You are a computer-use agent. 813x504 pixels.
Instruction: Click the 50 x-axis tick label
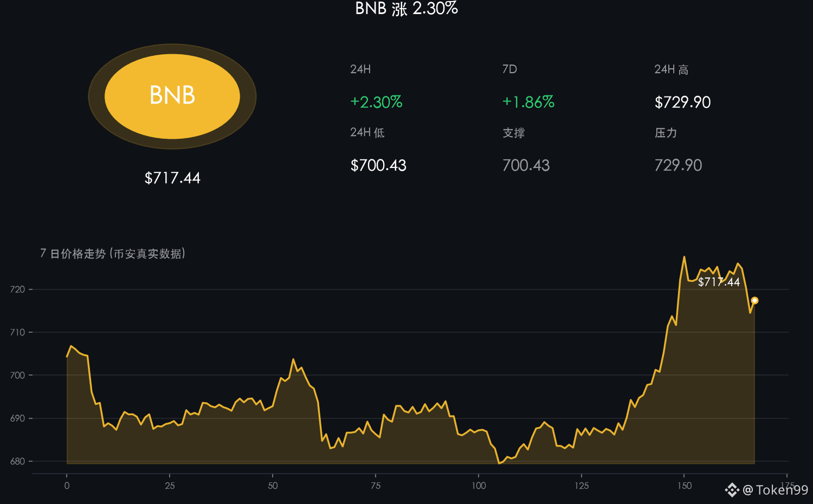tap(273, 486)
